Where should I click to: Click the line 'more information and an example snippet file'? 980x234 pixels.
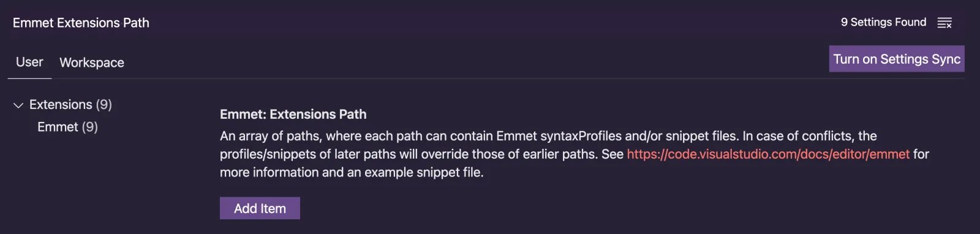(352, 172)
